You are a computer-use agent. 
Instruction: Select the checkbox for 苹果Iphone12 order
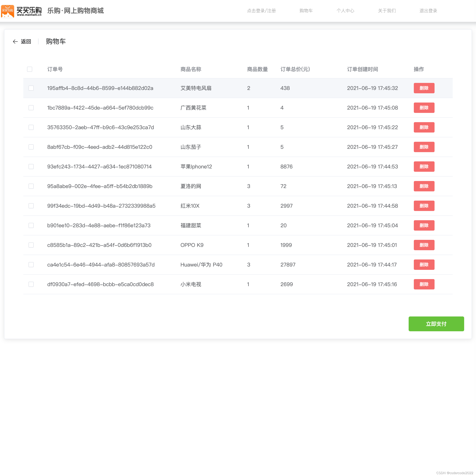tap(31, 167)
